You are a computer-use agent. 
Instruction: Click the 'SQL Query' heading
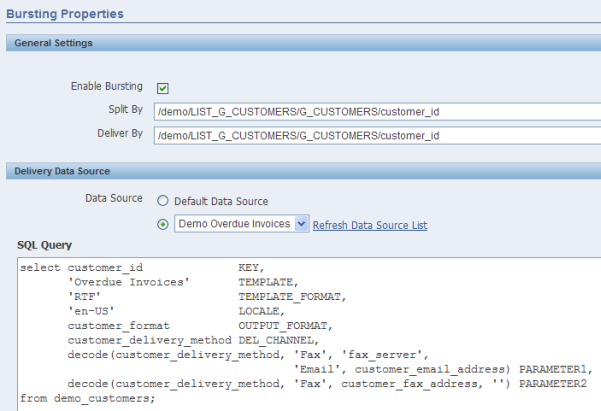(44, 245)
